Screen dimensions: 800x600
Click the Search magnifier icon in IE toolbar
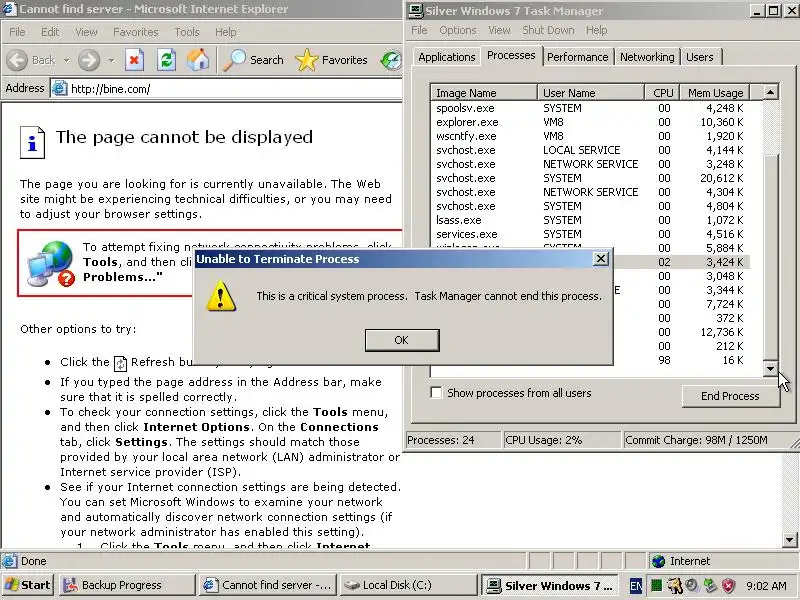pos(235,60)
